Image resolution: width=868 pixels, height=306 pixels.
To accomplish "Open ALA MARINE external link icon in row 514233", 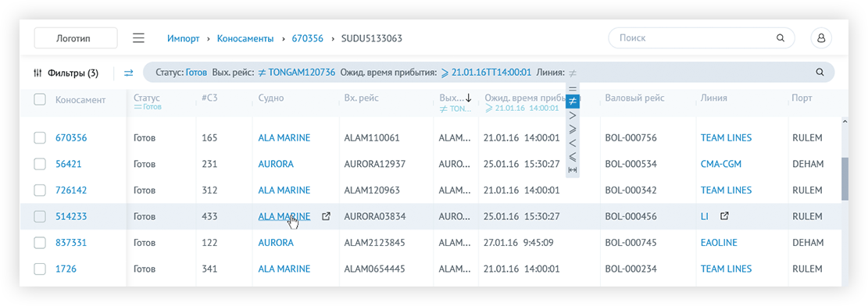I will tap(326, 216).
